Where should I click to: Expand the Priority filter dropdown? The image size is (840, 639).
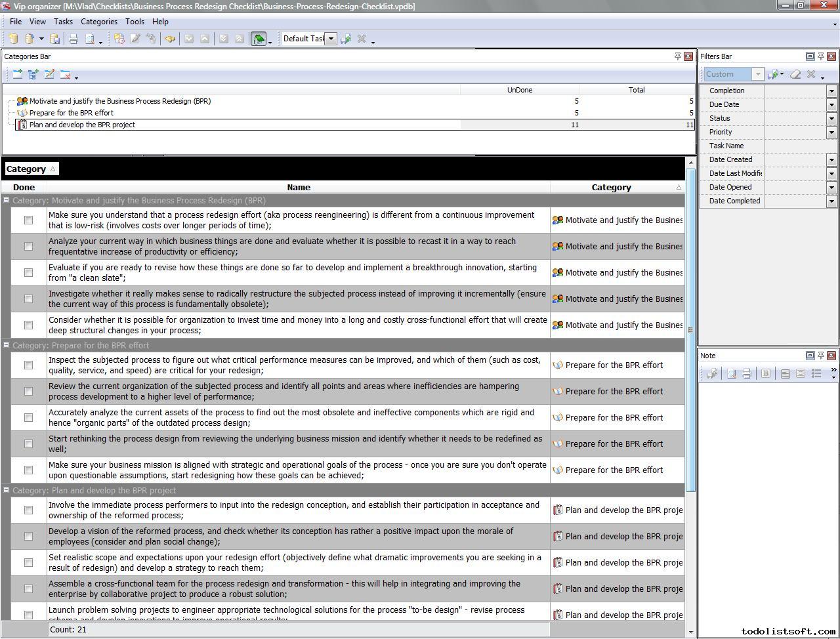click(x=831, y=132)
